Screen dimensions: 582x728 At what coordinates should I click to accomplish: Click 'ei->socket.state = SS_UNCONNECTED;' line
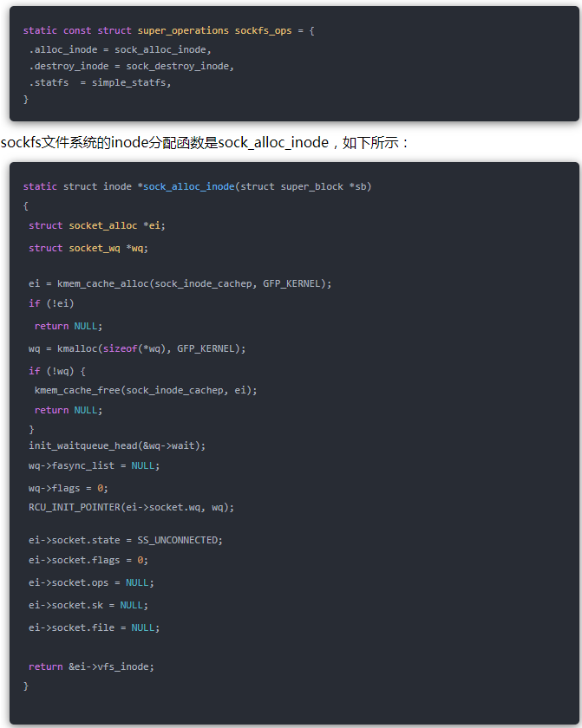click(x=126, y=541)
